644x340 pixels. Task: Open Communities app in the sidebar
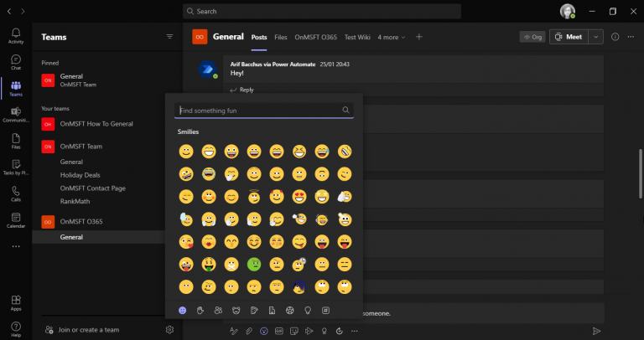click(x=16, y=115)
